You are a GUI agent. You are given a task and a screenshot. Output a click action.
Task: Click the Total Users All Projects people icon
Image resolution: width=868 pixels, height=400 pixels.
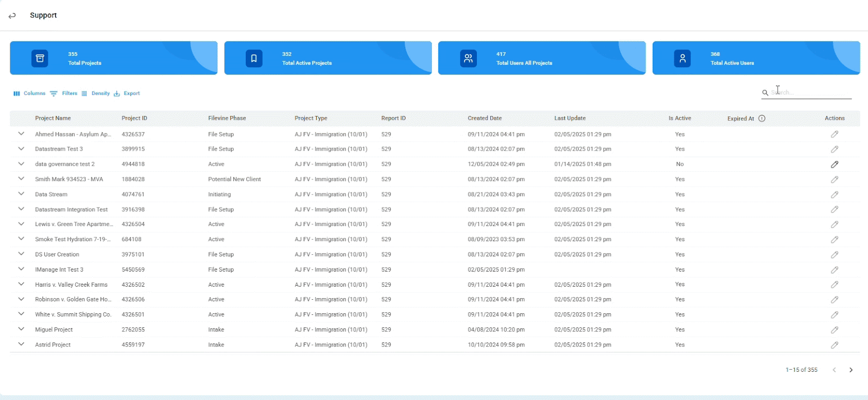pyautogui.click(x=468, y=59)
